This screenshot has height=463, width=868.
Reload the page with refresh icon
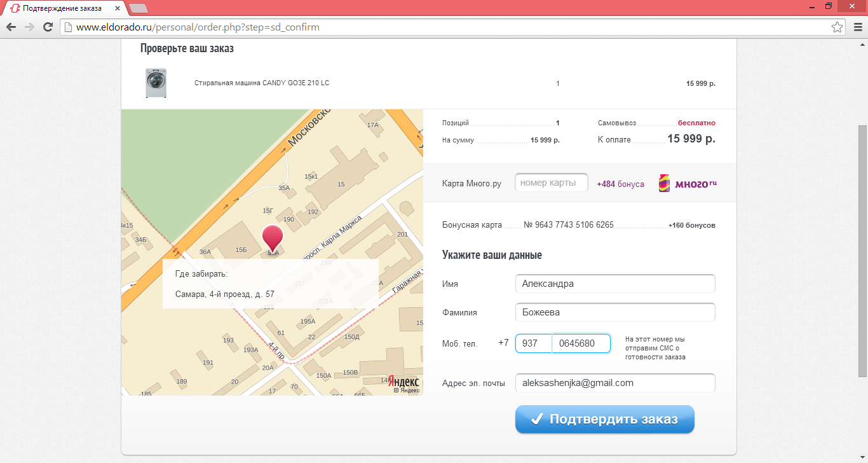48,27
